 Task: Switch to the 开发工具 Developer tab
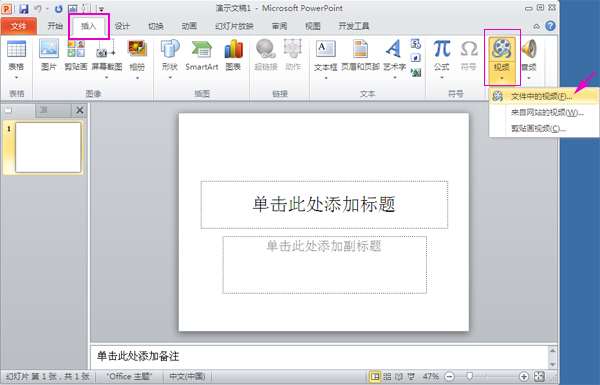coord(354,26)
